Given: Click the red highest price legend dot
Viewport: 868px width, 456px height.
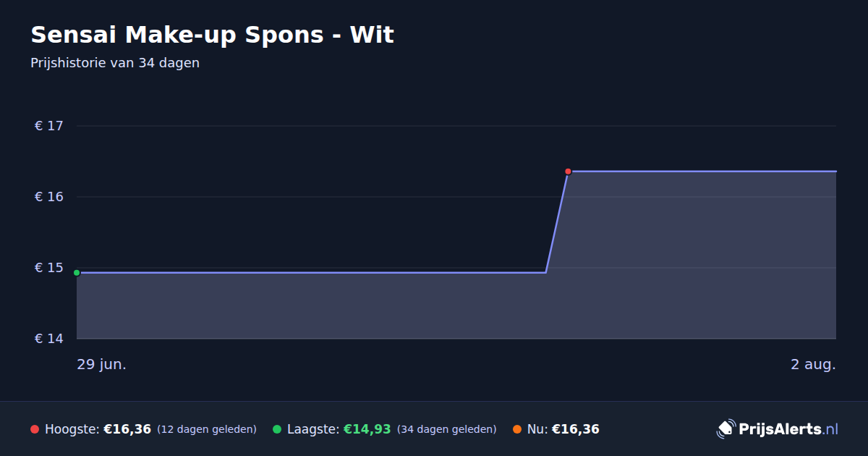Looking at the screenshot, I should click(35, 429).
